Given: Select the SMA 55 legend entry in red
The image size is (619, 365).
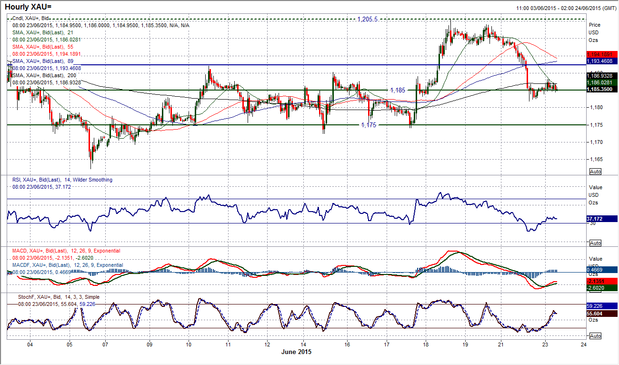Looking at the screenshot, I should (43, 47).
